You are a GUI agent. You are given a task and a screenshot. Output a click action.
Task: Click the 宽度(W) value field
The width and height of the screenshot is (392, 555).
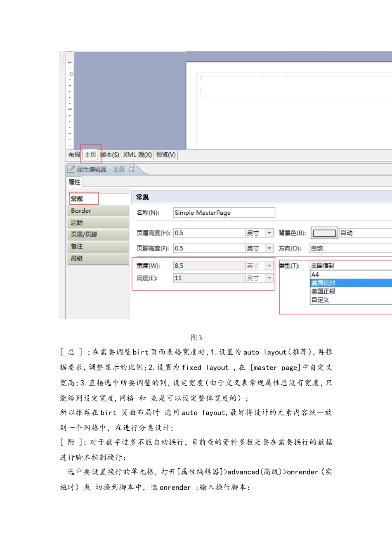(209, 266)
